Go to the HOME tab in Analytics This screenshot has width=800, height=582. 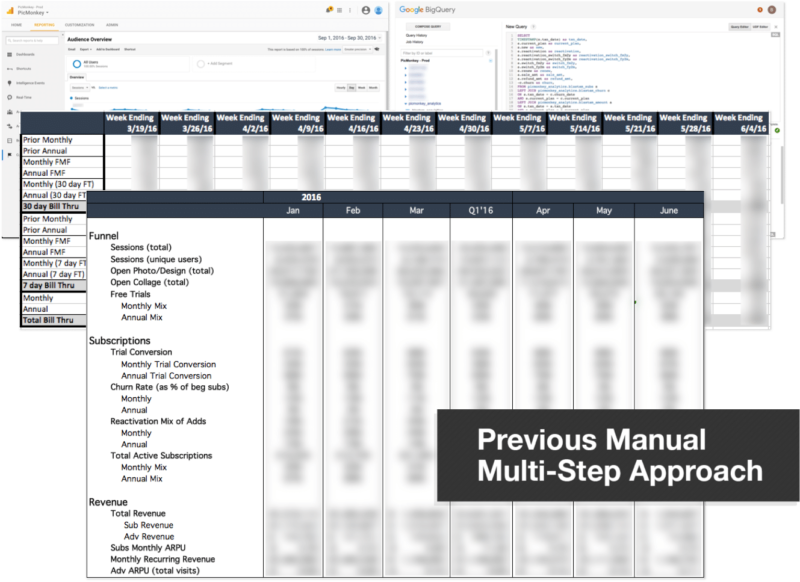[17, 24]
